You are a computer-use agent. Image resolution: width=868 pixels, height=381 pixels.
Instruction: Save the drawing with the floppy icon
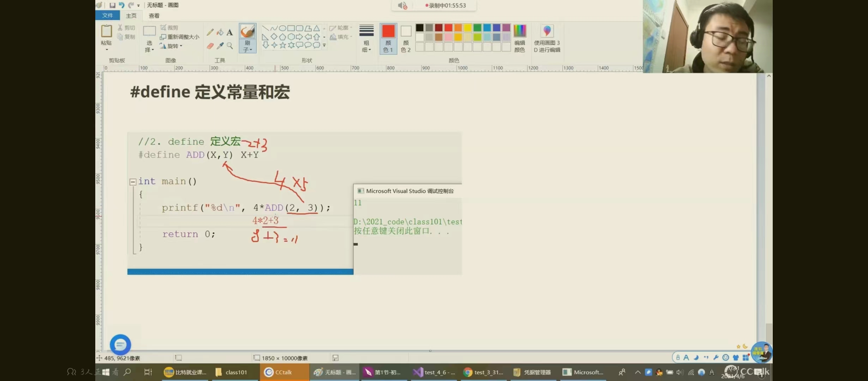click(112, 5)
